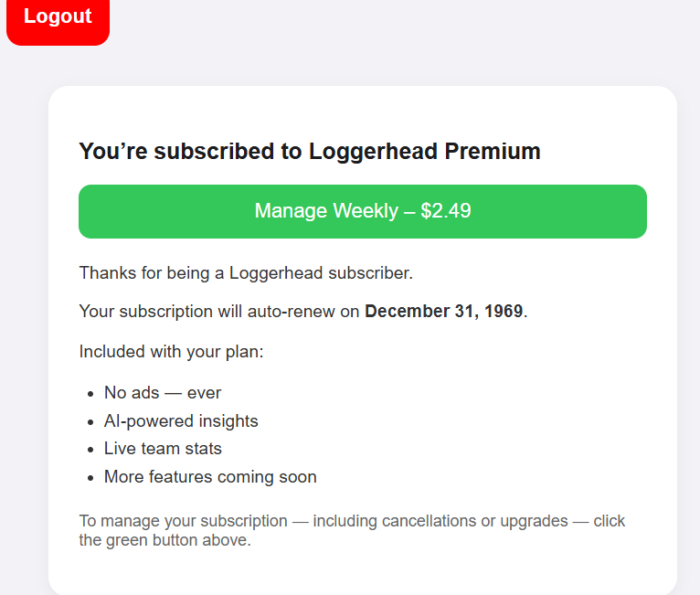Click bullet dot beside "More features coming soon"
The height and width of the screenshot is (595, 700).
point(90,478)
